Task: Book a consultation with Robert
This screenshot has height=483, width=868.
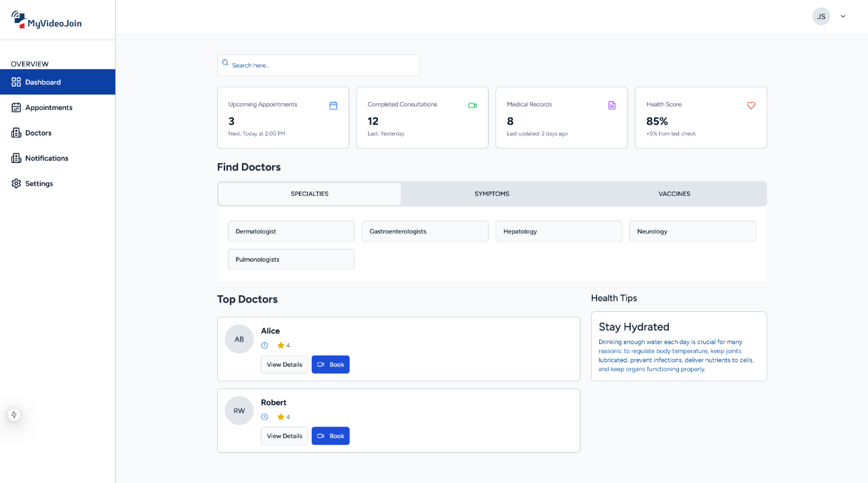Action: pos(330,436)
